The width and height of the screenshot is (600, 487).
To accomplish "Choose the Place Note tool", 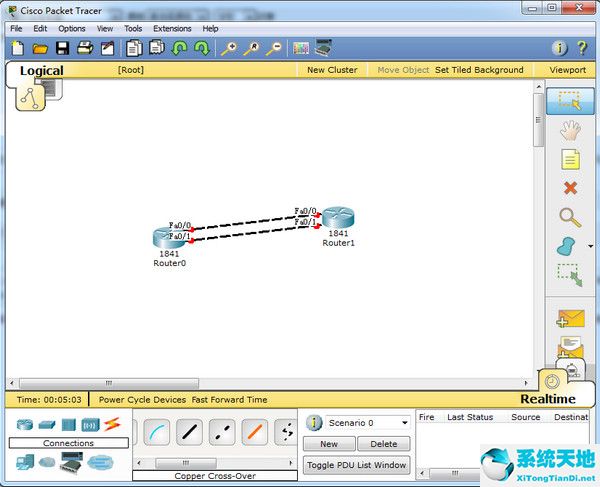I will point(570,159).
